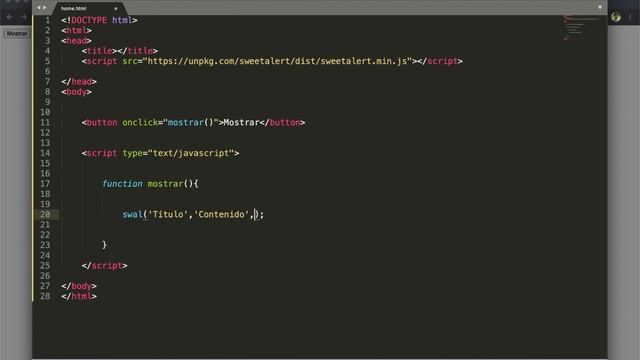Click the Mostrar text inside button tag
The width and height of the screenshot is (640, 360).
(x=242, y=122)
